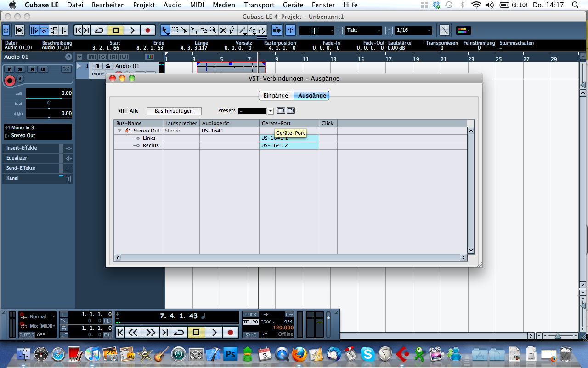
Task: Toggle Record Enable in the inspector
Action: coord(9,80)
